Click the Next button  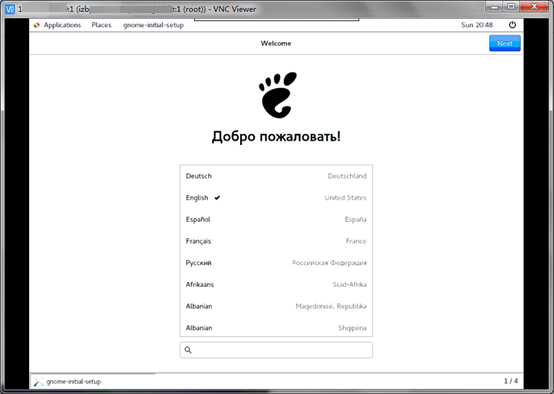tap(505, 43)
